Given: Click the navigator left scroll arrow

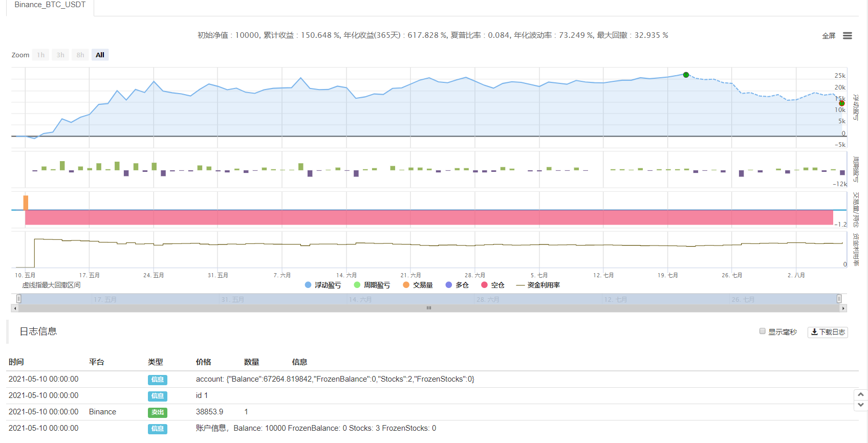Looking at the screenshot, I should click(x=15, y=308).
